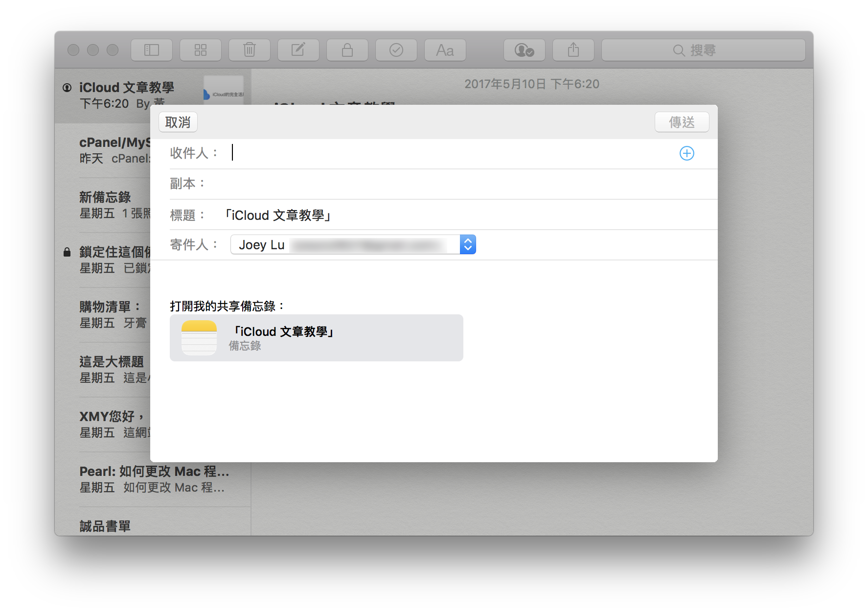Insert a checklist with checkmark icon
The image size is (868, 614).
point(396,50)
